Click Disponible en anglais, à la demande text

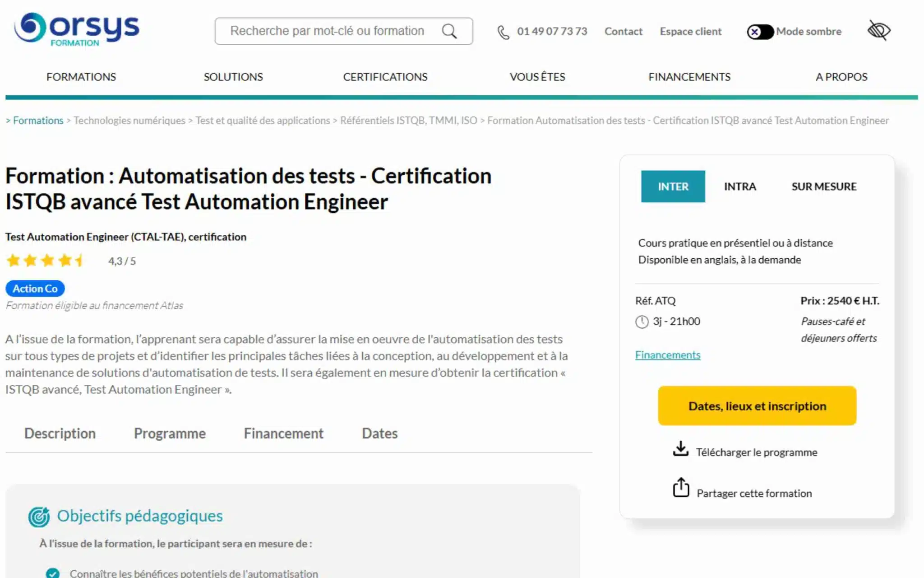720,260
